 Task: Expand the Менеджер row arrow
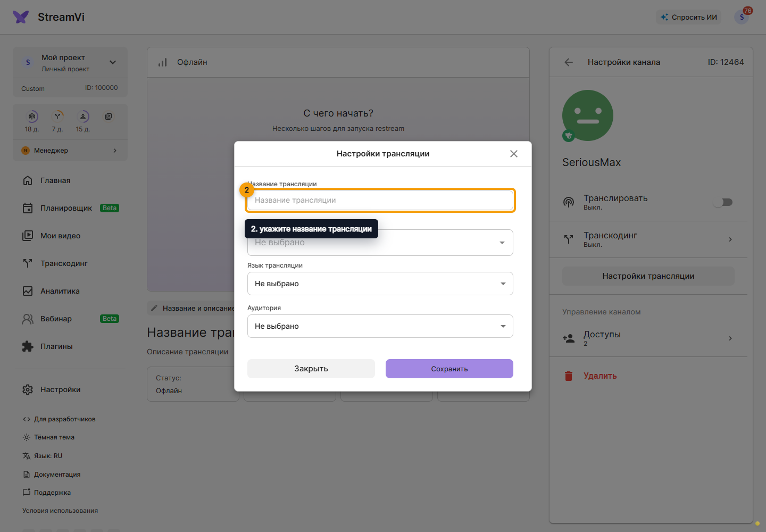(x=115, y=151)
